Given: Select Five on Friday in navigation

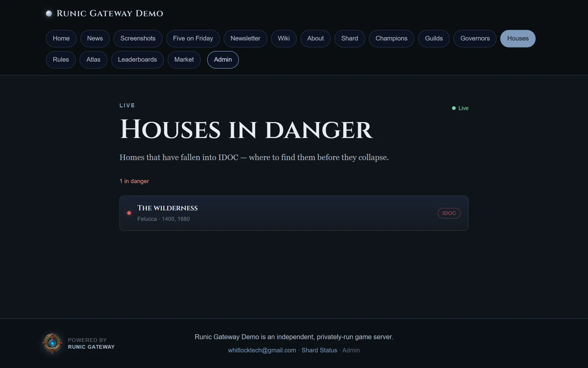Looking at the screenshot, I should [193, 39].
